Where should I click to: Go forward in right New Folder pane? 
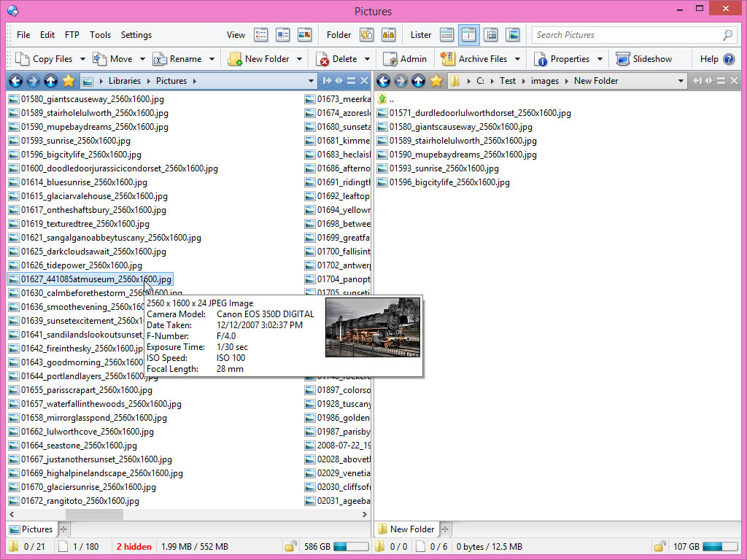click(x=400, y=81)
